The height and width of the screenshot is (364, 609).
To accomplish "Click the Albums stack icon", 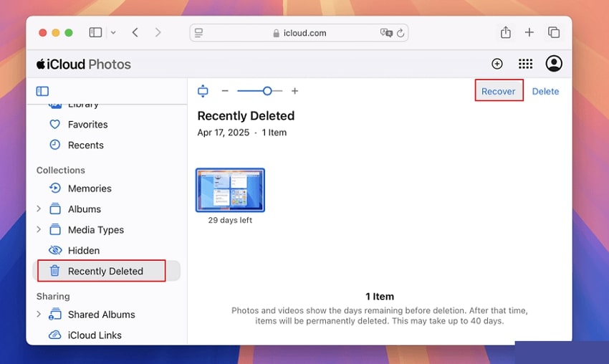I will [55, 209].
